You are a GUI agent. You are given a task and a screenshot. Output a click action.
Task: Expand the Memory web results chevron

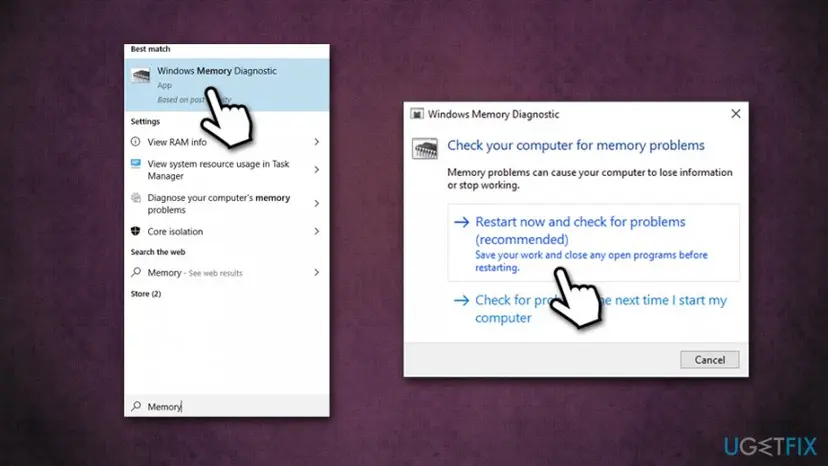click(316, 273)
